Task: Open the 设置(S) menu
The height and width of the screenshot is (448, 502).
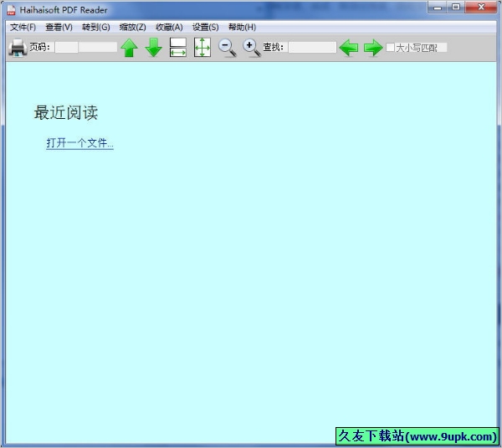Action: (x=205, y=28)
